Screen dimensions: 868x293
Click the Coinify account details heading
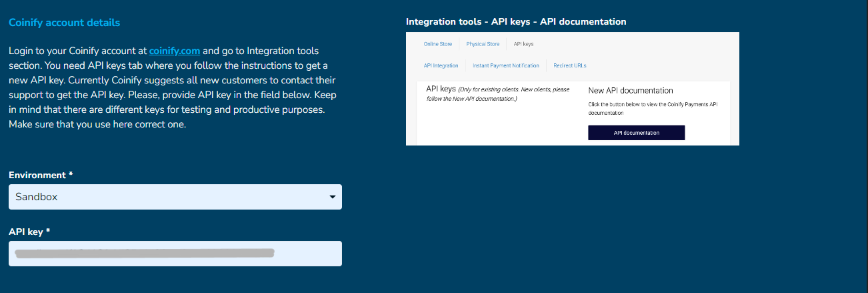pyautogui.click(x=64, y=23)
